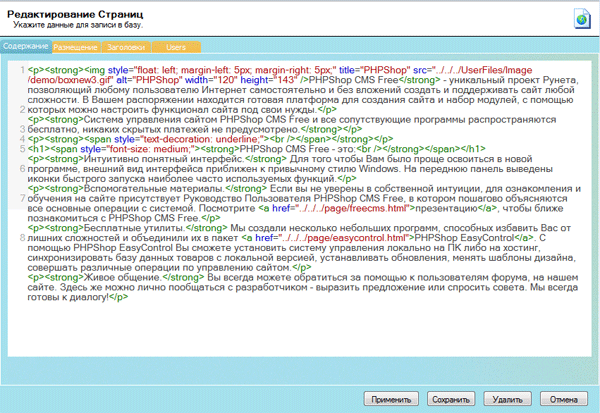Click the web page document icon
600x413 pixels.
582,18
